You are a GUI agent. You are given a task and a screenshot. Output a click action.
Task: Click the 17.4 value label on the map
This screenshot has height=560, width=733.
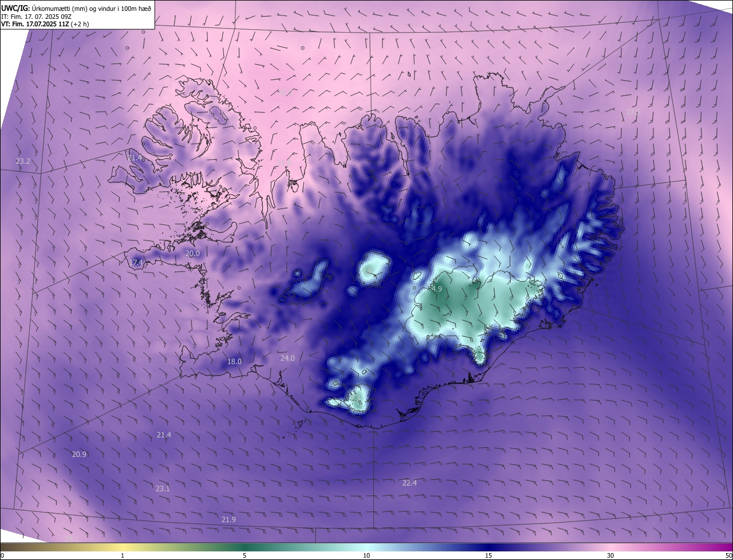(136, 262)
